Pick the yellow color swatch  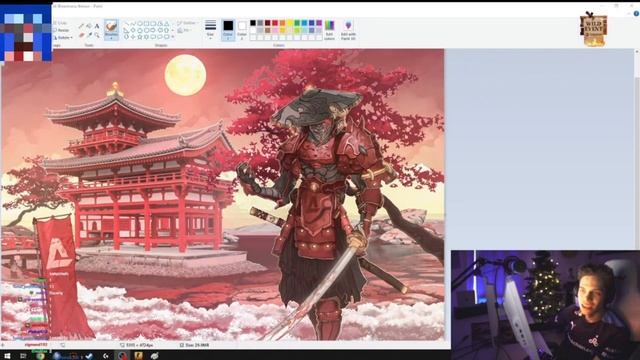pos(290,23)
